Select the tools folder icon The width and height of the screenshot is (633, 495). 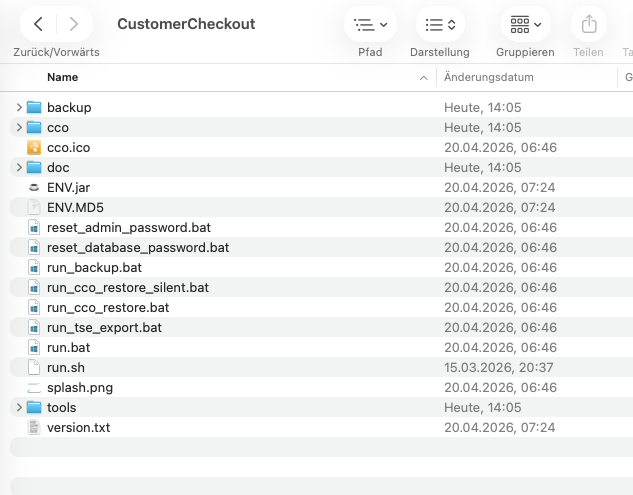click(34, 407)
